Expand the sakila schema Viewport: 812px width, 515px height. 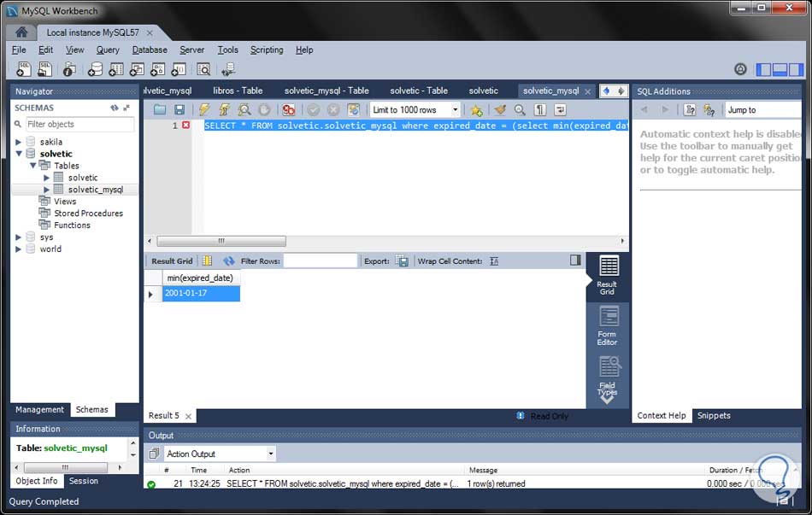pos(19,142)
